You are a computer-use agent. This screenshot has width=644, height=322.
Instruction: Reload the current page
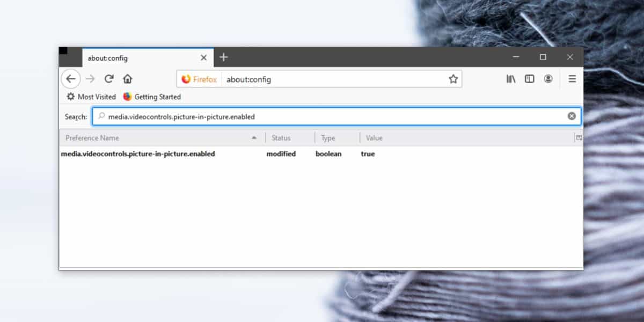click(109, 79)
